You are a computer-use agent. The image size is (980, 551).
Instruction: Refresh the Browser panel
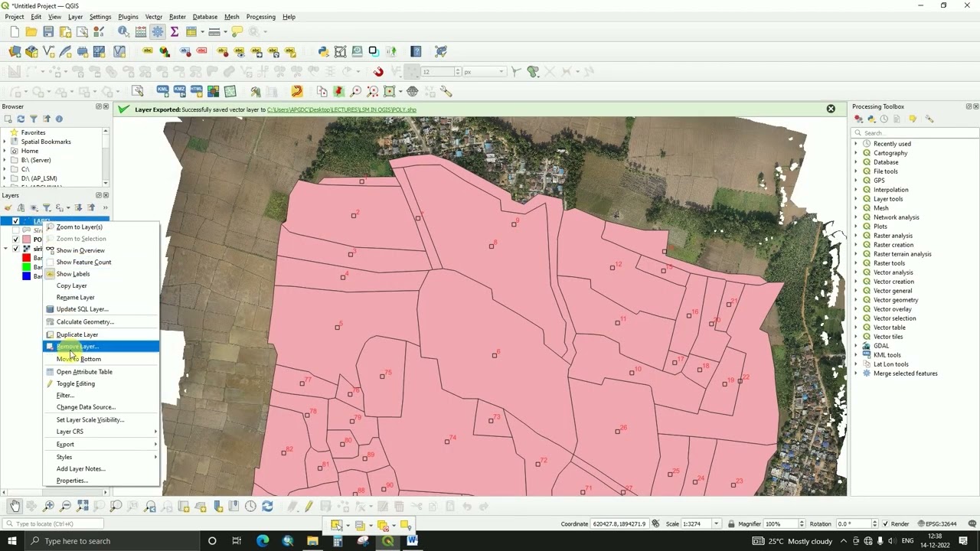coord(21,119)
